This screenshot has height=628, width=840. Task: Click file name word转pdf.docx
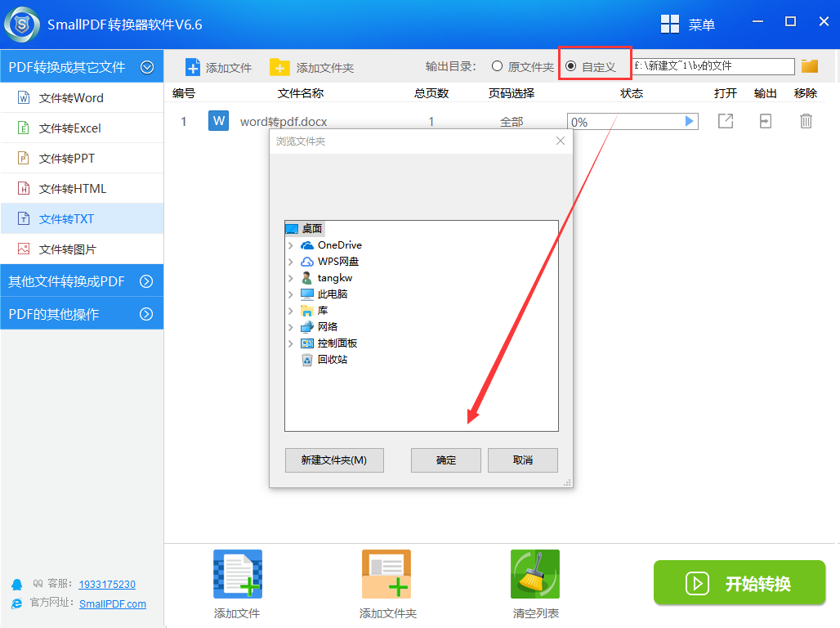(x=284, y=122)
